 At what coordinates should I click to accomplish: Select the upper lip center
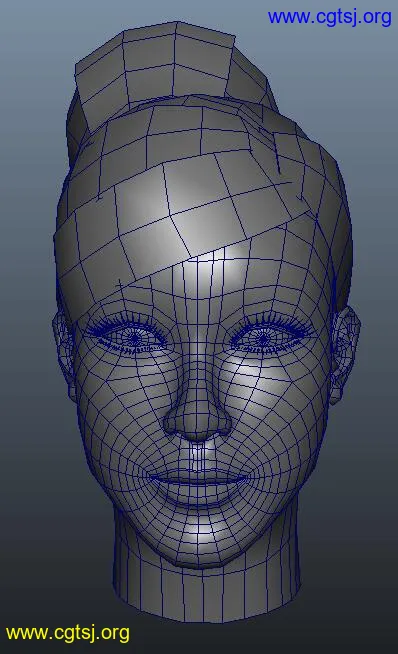pyautogui.click(x=198, y=474)
